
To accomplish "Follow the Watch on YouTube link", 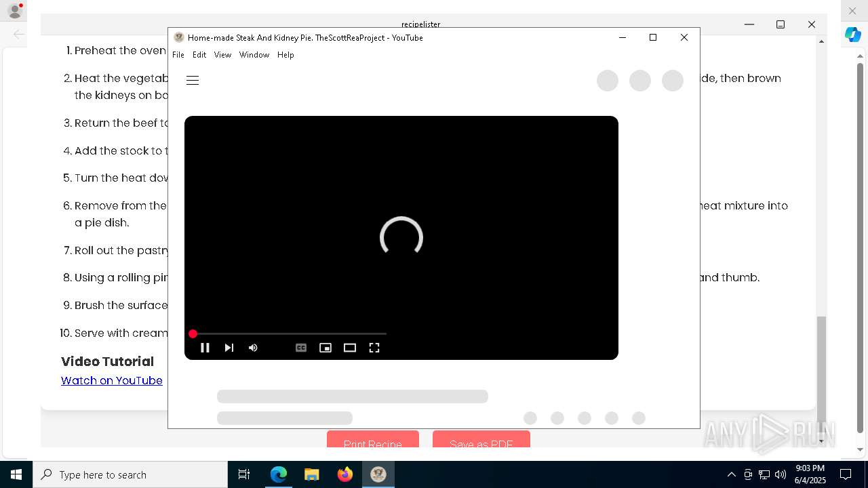I will click(x=112, y=380).
